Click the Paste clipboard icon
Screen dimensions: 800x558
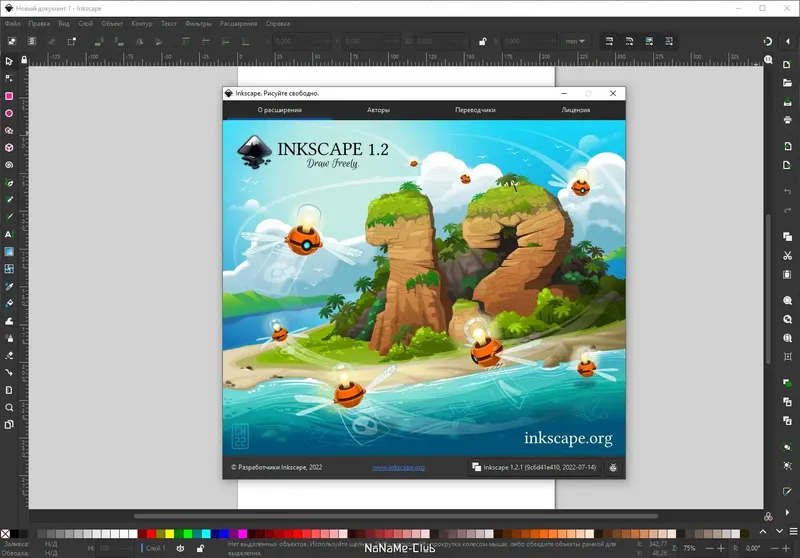pos(787,274)
